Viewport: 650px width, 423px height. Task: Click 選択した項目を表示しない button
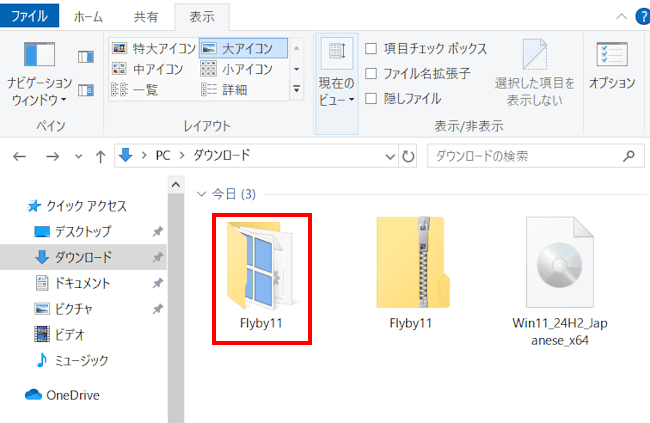534,73
